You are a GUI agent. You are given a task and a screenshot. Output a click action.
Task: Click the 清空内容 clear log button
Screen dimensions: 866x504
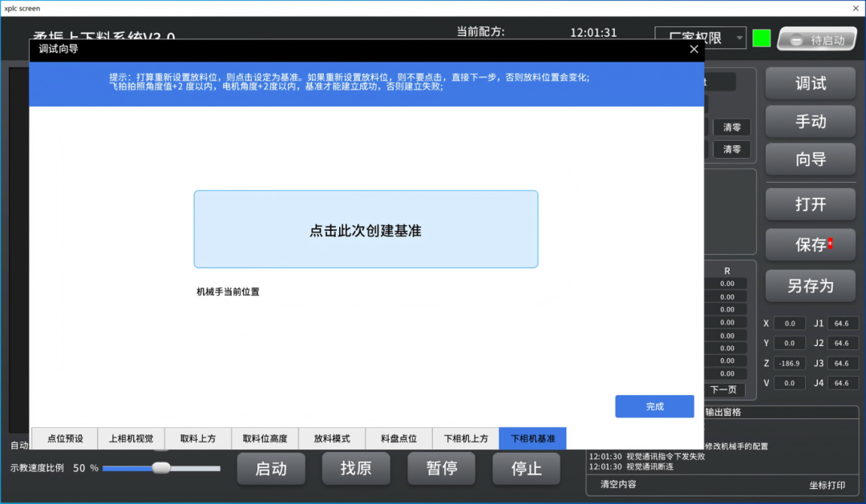(x=618, y=484)
